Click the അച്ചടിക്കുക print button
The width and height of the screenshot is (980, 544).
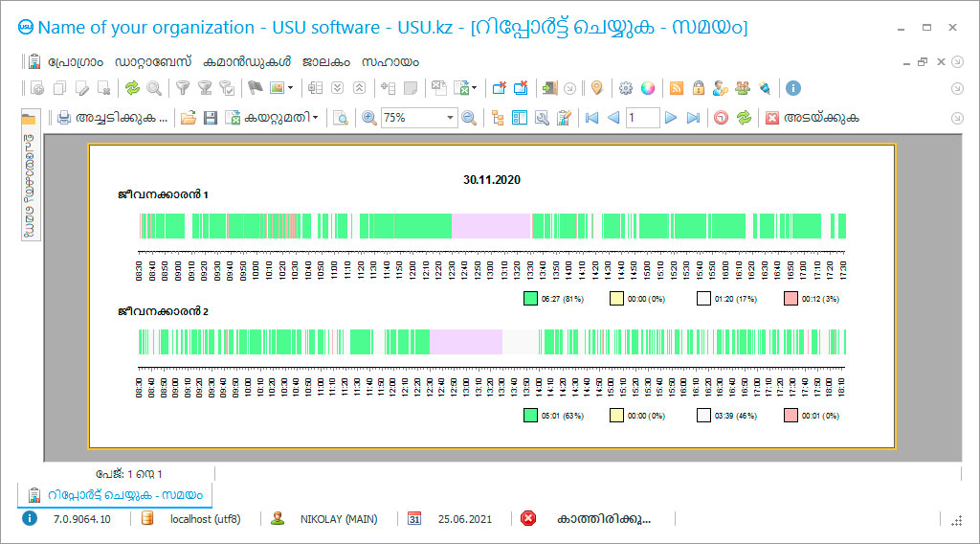[112, 118]
